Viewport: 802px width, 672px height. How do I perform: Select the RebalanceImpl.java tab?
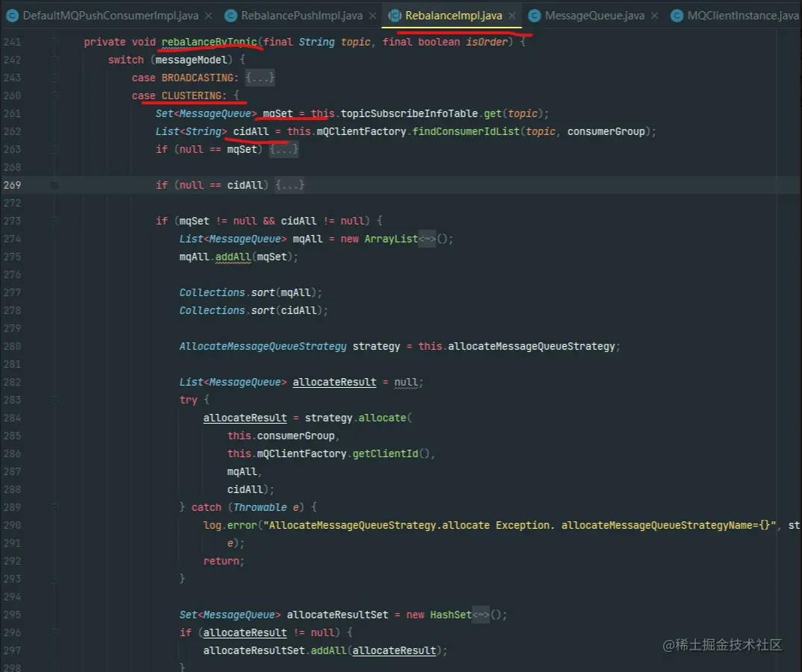coord(453,16)
